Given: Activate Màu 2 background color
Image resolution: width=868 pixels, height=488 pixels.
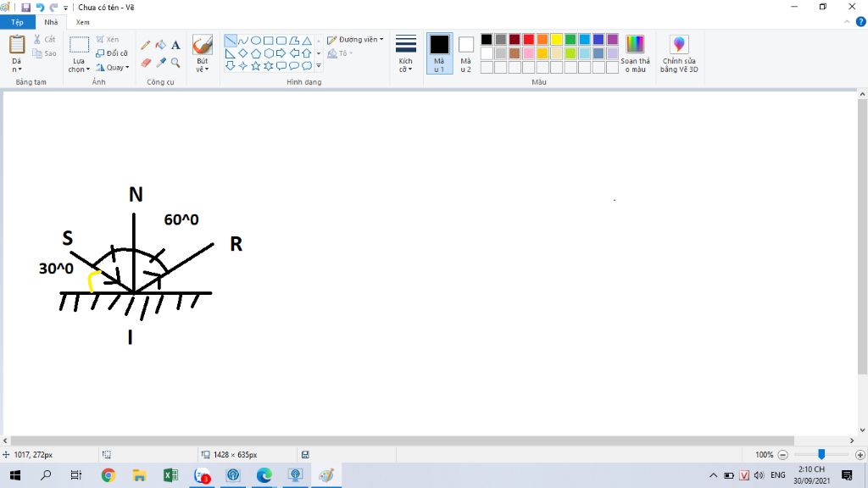Looking at the screenshot, I should pos(465,53).
